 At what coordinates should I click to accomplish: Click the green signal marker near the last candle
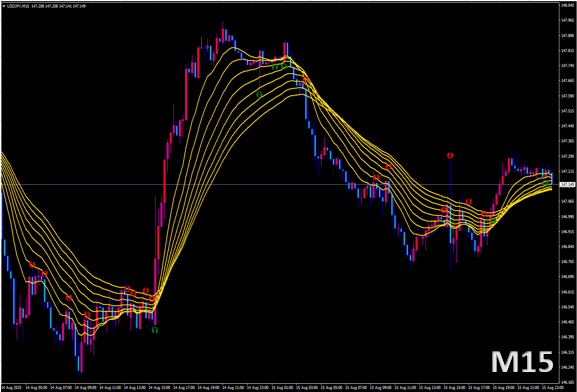click(546, 183)
